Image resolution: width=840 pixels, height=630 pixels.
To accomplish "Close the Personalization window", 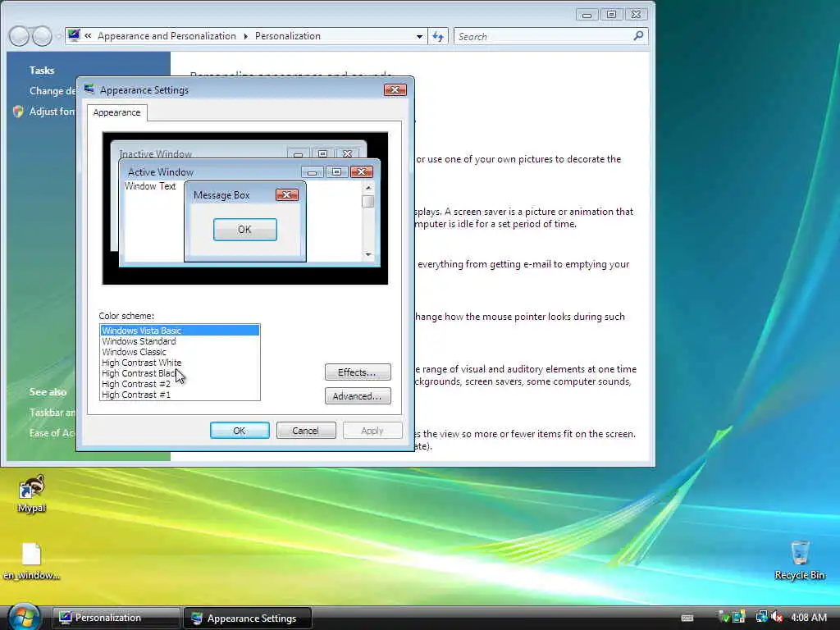I will (x=636, y=15).
